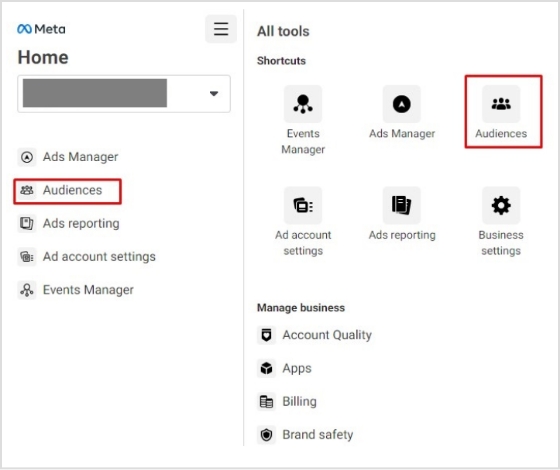Open Audiences shortcut tile icon
Screen dimensions: 560x470
[501, 104]
